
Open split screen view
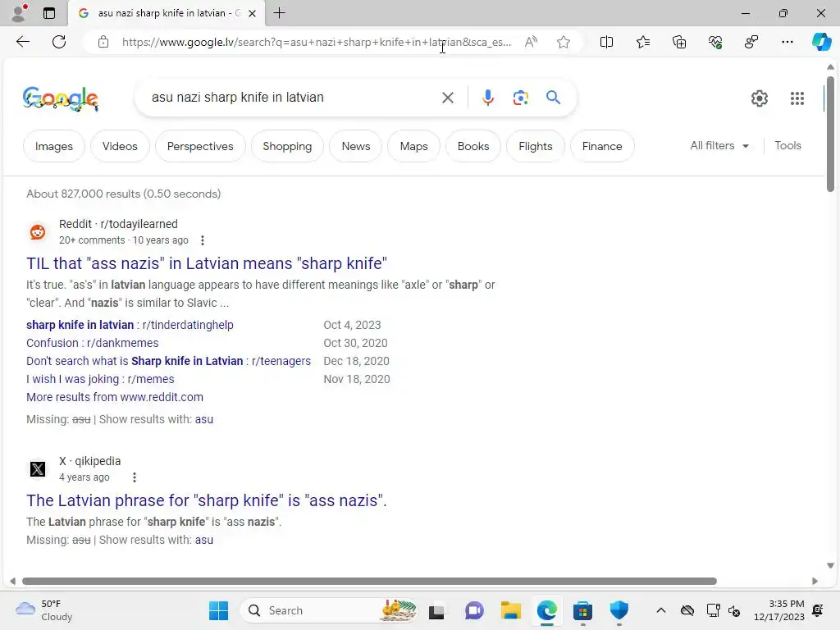(606, 42)
